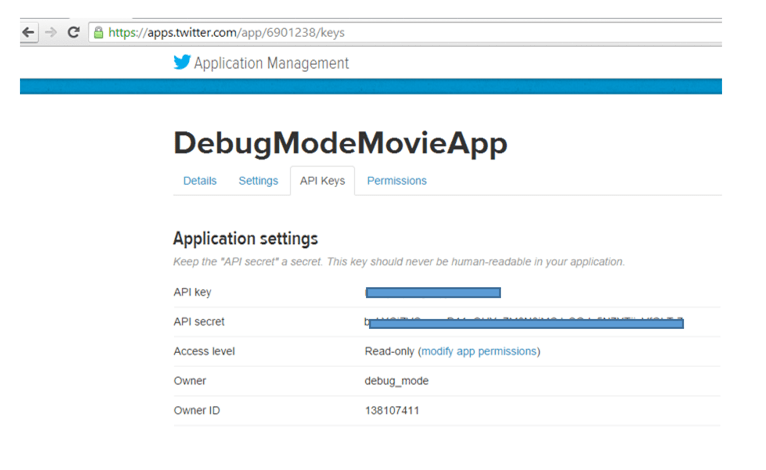Switch to the Details tab
Viewport: 766px width, 470px height.
tap(200, 181)
